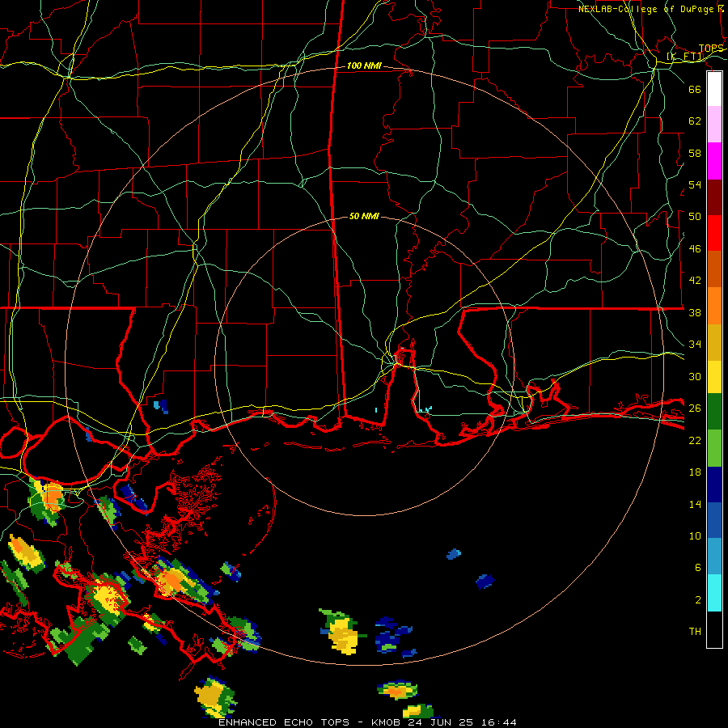
Task: Click the '50 NMI' range ring label
Action: click(364, 216)
